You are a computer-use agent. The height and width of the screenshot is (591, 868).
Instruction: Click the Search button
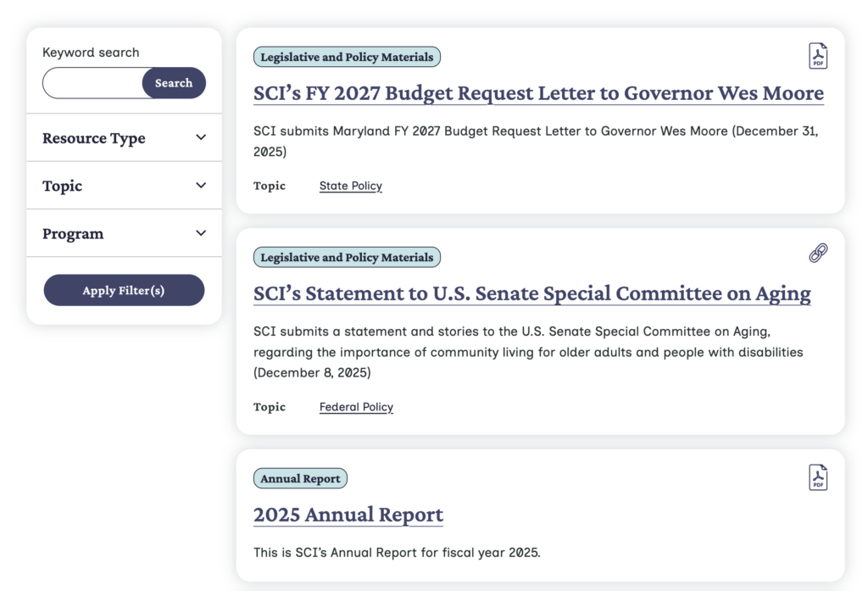[173, 83]
